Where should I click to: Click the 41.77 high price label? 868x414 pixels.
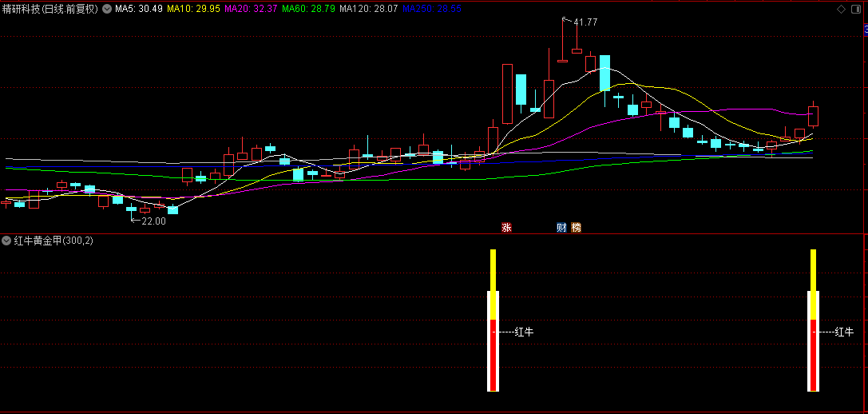(585, 22)
